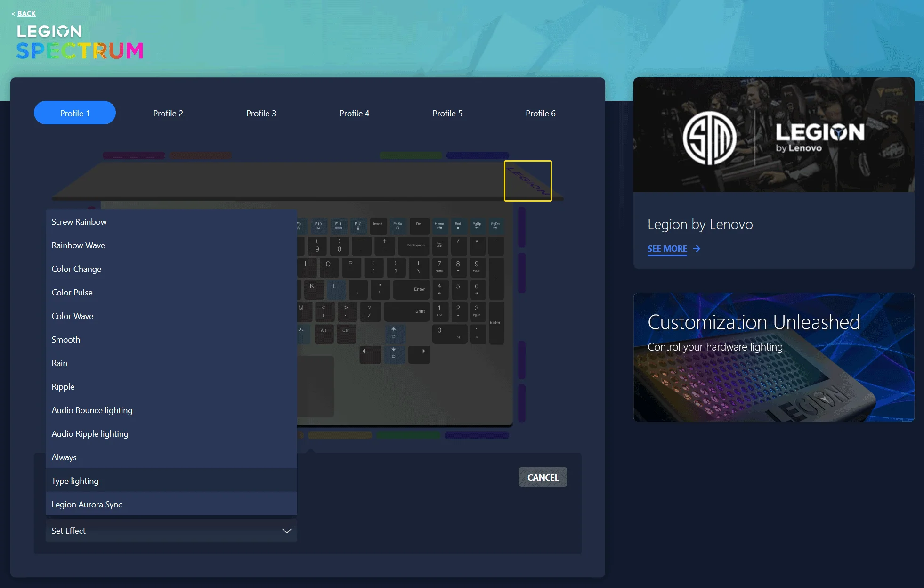
Task: Click the arrow next to SEE MORE
Action: click(697, 249)
